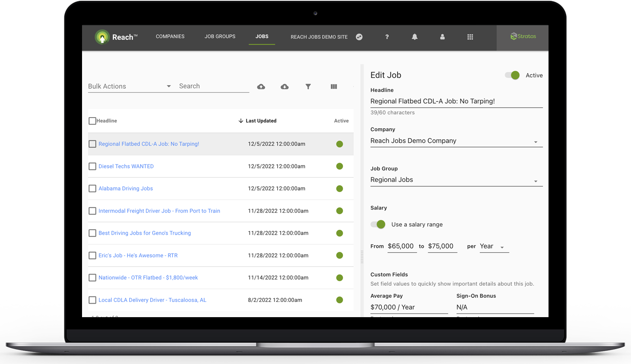Click the Headline column header
Image resolution: width=631 pixels, height=364 pixels.
[107, 121]
